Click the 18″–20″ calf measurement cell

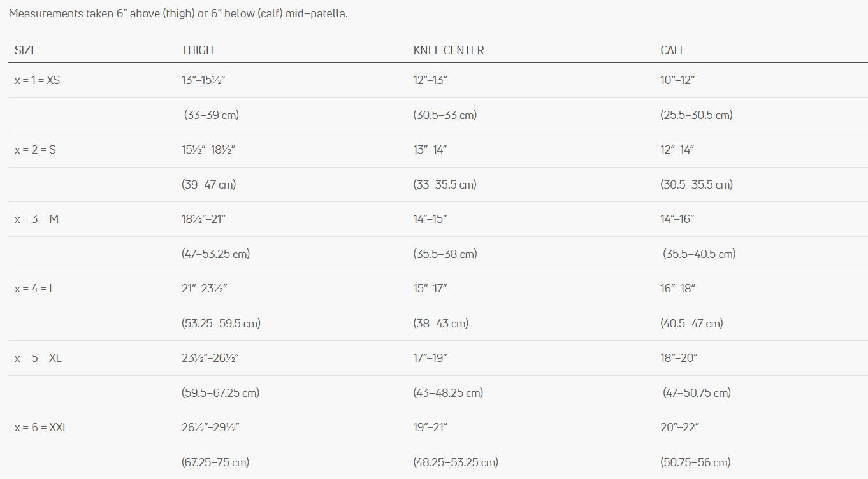point(679,358)
